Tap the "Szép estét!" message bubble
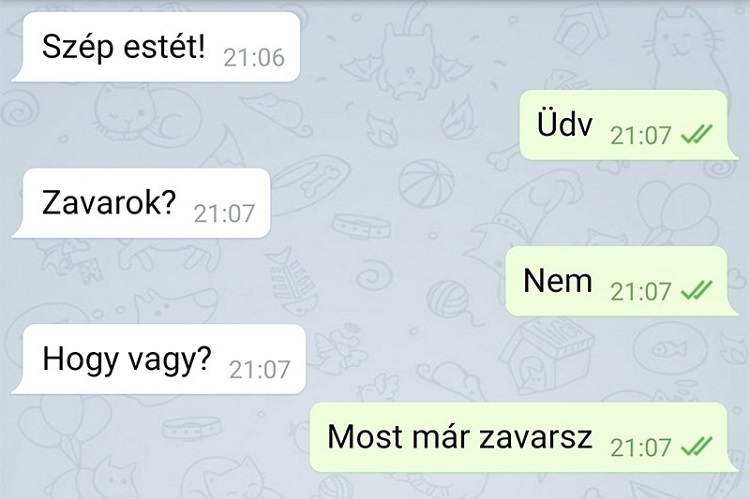This screenshot has width=750, height=499. [156, 47]
